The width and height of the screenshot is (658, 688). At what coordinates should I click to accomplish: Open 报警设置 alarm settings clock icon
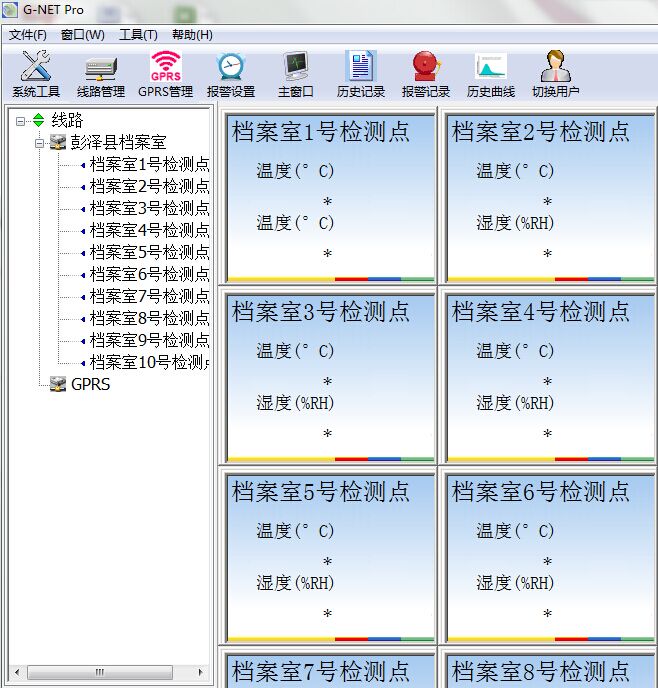tap(231, 74)
